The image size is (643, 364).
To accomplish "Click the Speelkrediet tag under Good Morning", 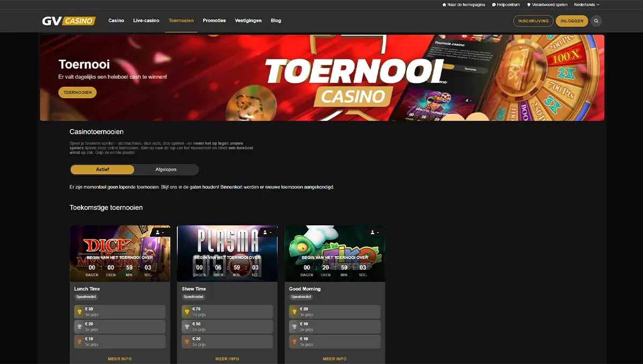I will tap(301, 297).
